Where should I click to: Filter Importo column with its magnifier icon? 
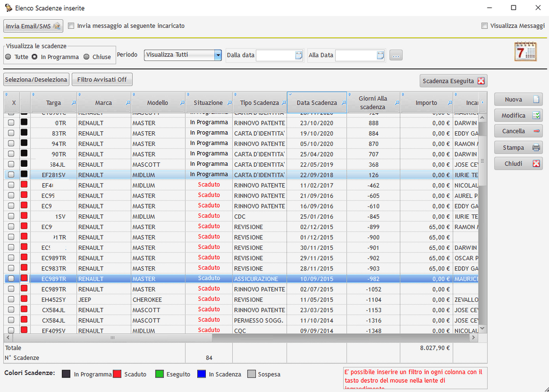(450, 103)
